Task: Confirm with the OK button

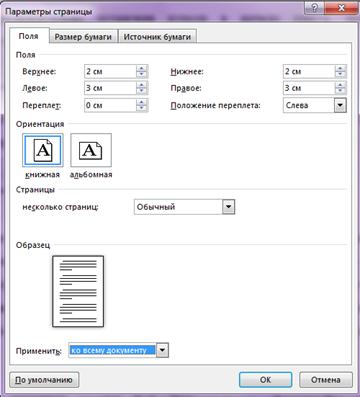Action: pos(265,380)
